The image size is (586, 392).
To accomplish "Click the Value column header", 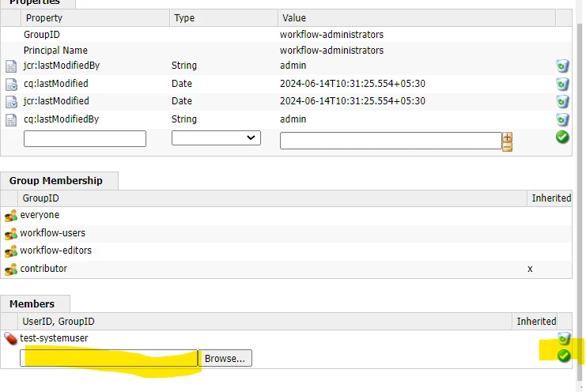I will point(417,18).
